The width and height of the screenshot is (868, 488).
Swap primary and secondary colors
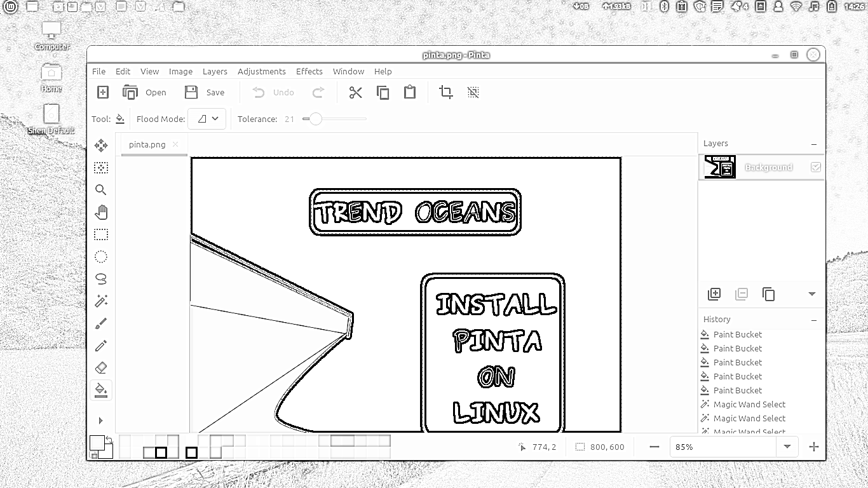click(x=109, y=439)
